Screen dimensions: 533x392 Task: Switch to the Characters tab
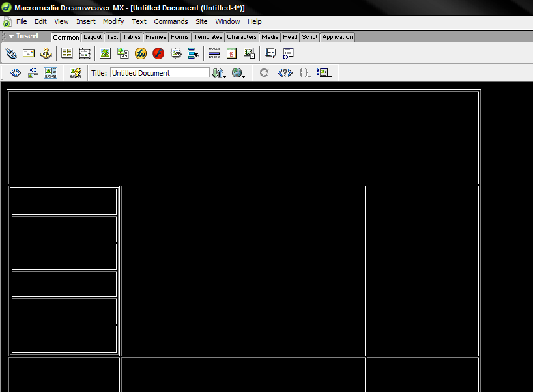click(242, 37)
